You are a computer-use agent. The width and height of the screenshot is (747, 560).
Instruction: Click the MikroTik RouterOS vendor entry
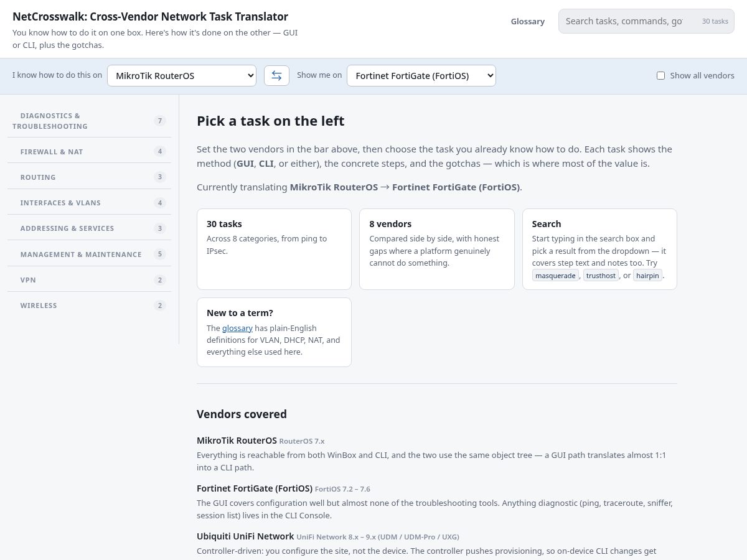[237, 441]
